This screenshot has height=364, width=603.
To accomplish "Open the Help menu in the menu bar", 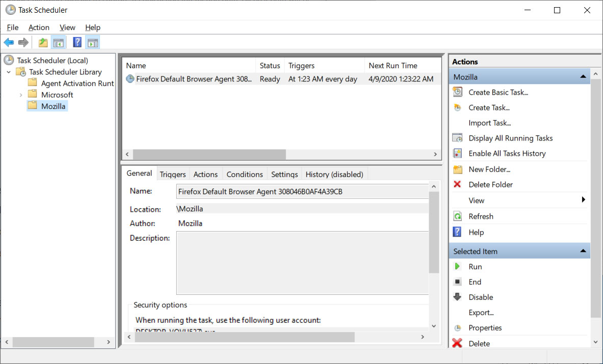I will tap(93, 27).
